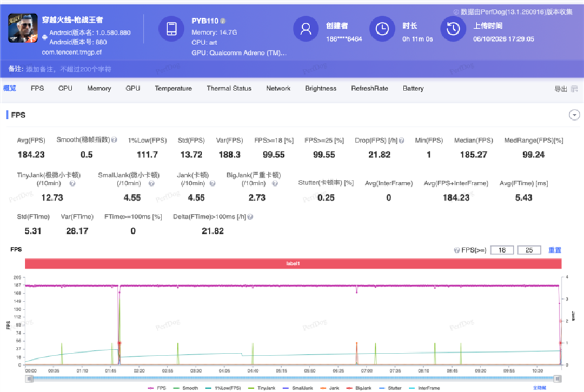This screenshot has width=584, height=392.
Task: Toggle InterFrame series in chart legend
Action: (424, 388)
